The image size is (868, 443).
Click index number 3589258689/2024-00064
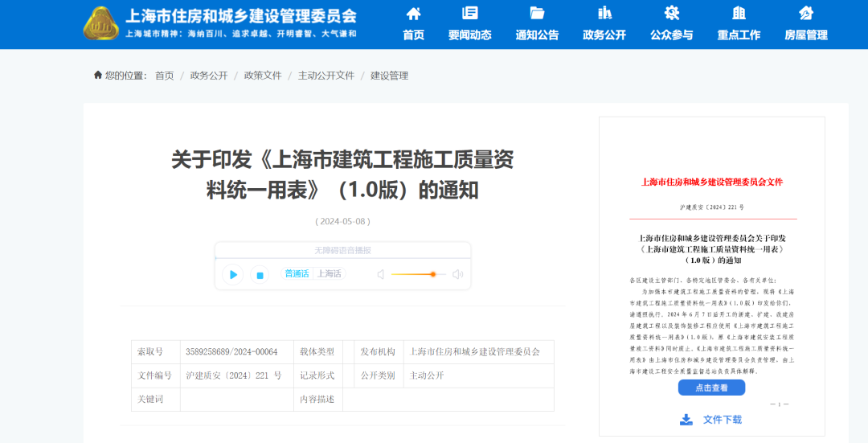click(x=231, y=351)
